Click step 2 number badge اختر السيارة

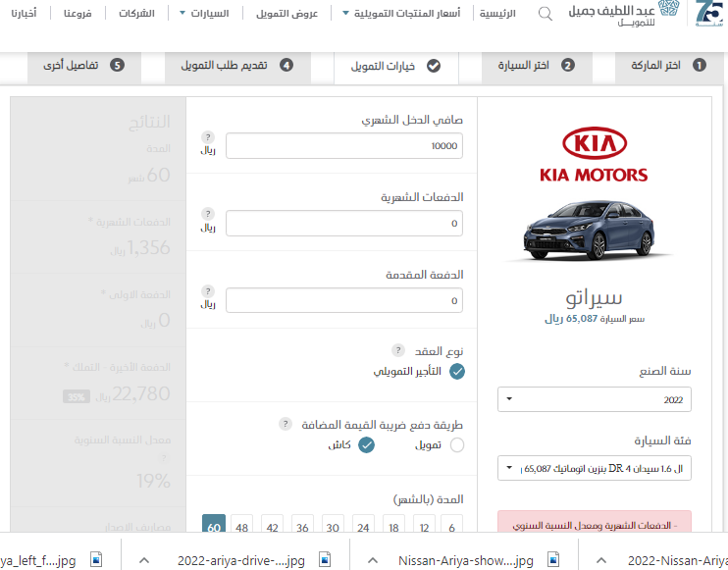tap(567, 65)
